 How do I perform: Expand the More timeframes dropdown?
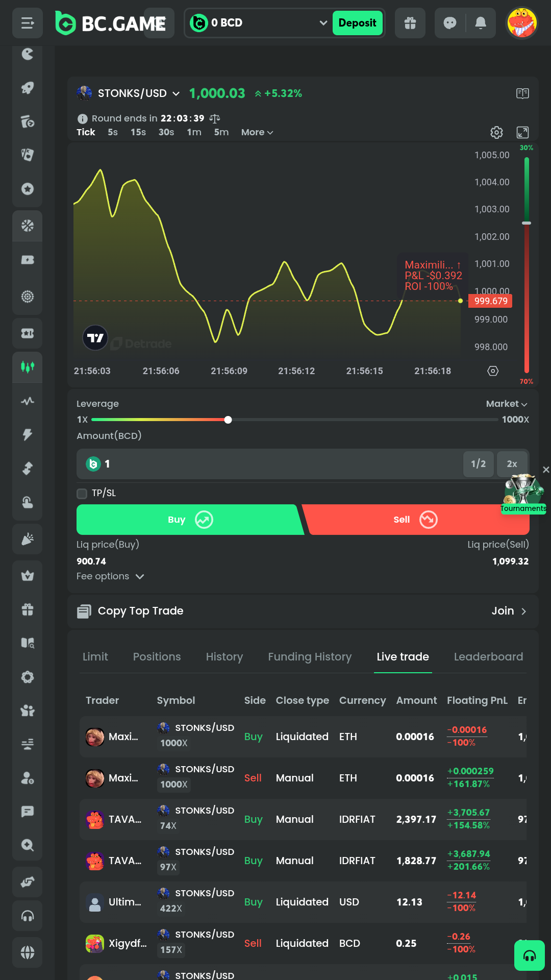[257, 132]
